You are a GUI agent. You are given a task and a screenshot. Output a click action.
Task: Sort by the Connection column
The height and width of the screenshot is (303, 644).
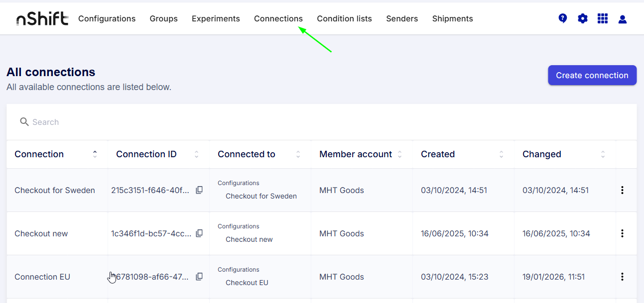[95, 154]
